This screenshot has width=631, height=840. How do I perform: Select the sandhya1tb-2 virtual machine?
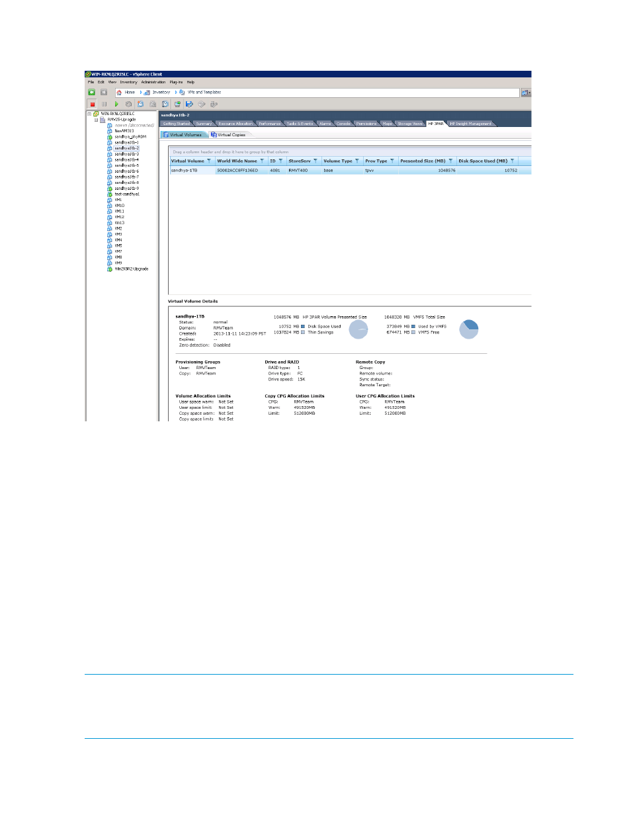[x=126, y=148]
